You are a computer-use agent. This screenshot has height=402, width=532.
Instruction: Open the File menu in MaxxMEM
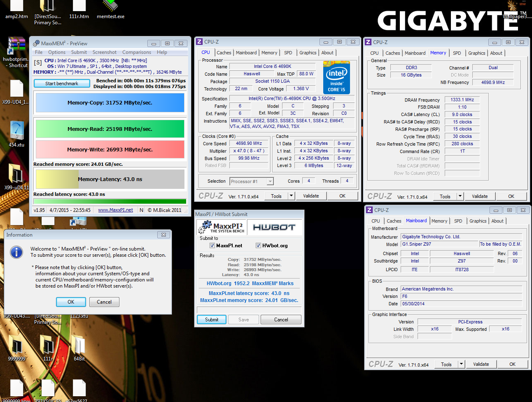coord(39,52)
